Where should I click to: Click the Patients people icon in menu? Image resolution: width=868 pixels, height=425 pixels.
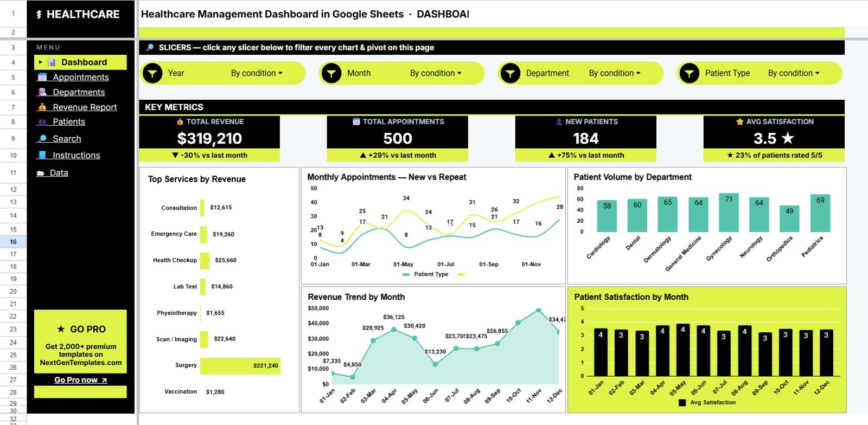click(42, 122)
